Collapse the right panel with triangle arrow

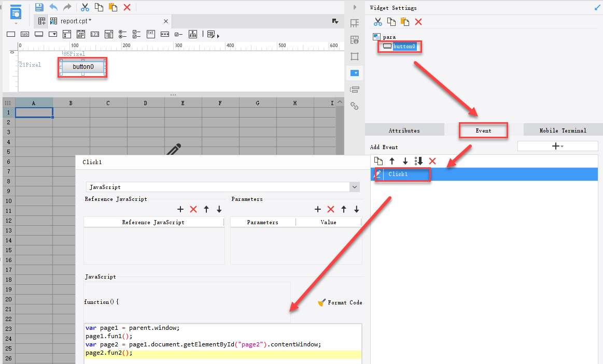[355, 7]
